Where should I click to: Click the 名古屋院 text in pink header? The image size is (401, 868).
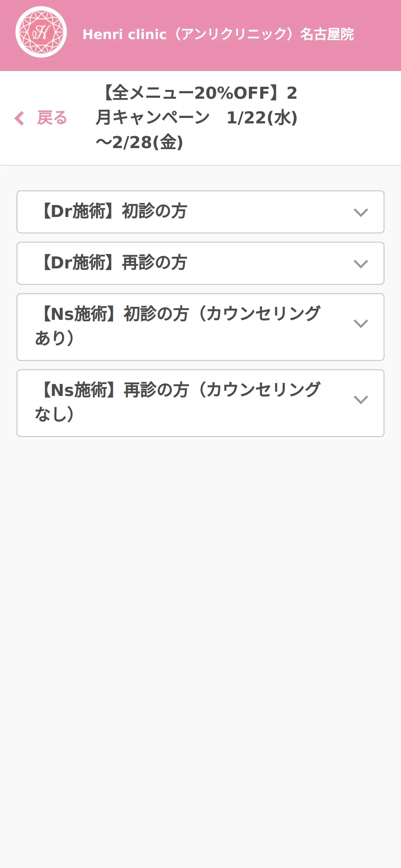327,34
